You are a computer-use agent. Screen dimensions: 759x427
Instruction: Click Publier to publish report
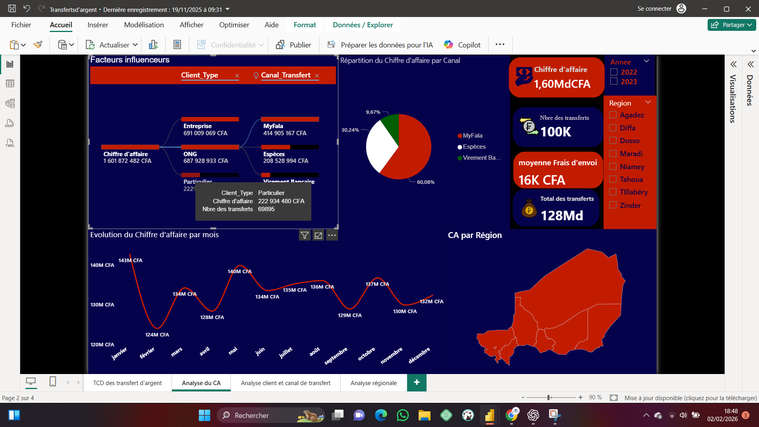tap(293, 45)
